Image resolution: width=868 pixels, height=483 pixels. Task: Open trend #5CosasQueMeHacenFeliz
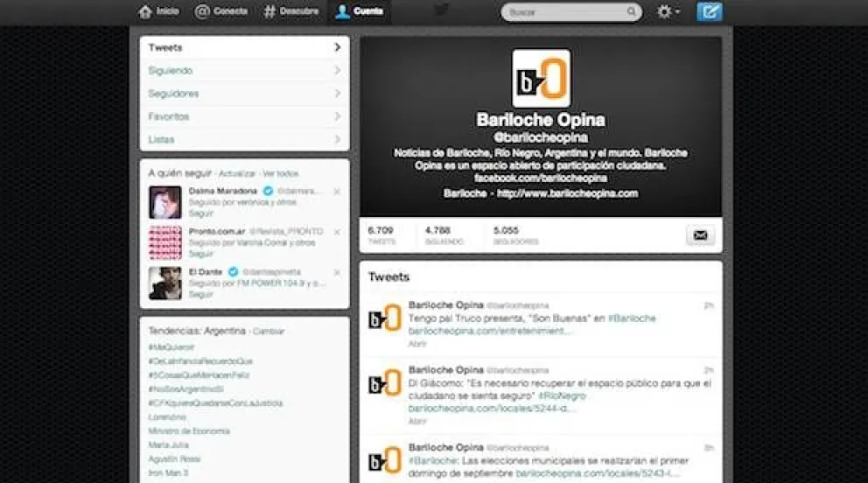(199, 375)
